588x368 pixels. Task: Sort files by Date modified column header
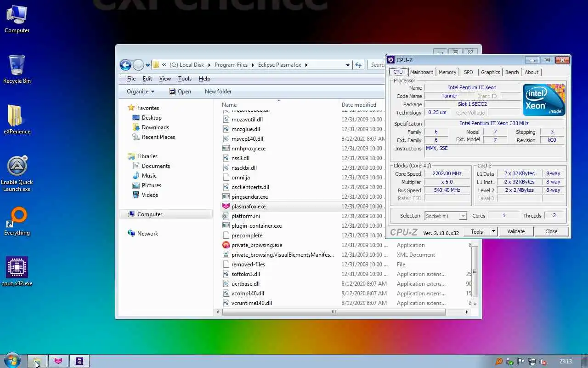[x=362, y=104]
